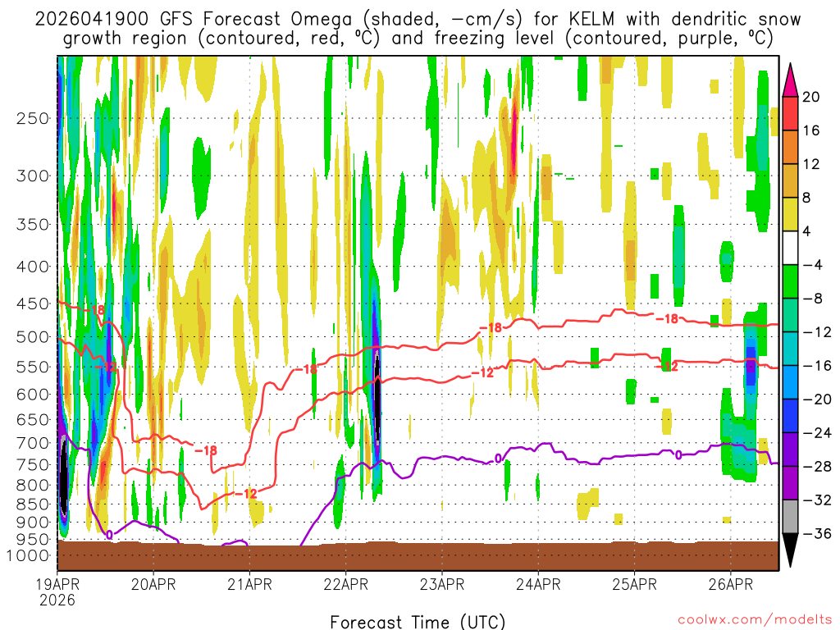Image resolution: width=840 pixels, height=630 pixels.
Task: Click the 850 pressure level label
Action: point(33,504)
